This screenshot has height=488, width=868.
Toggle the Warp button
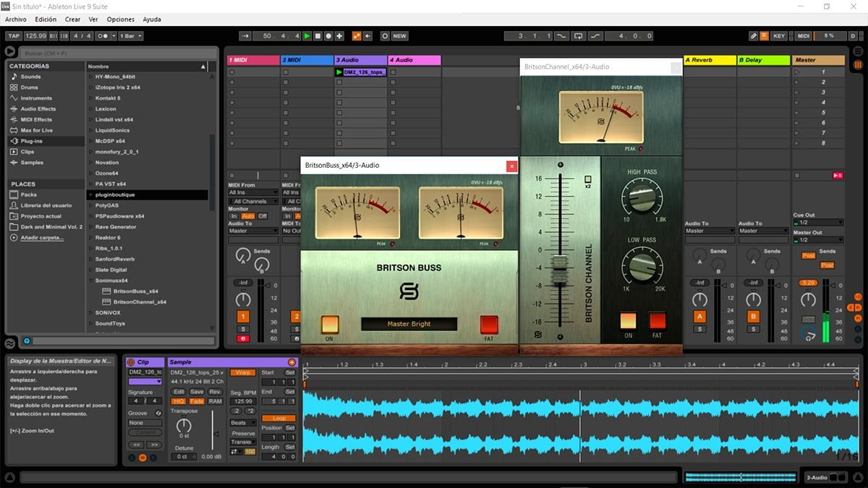243,372
